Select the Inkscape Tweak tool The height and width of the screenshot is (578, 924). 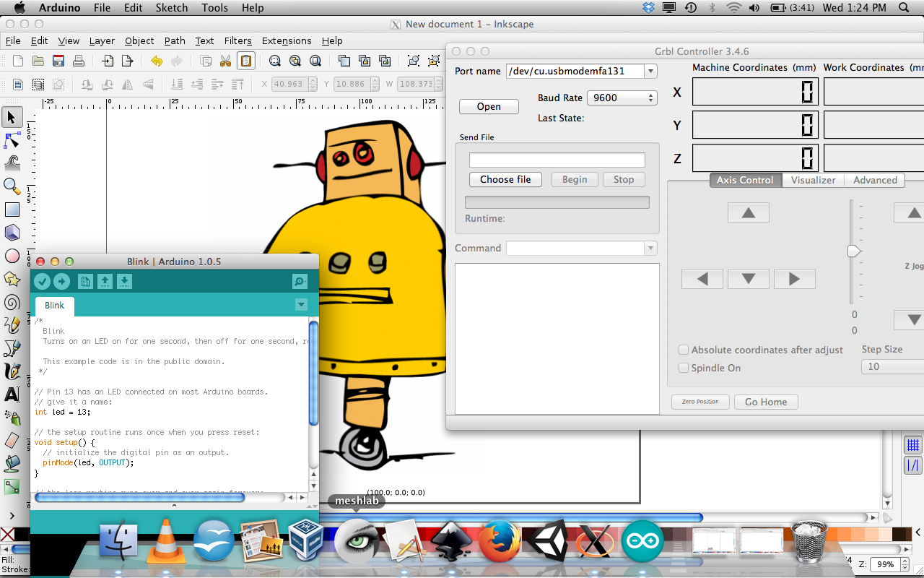pos(12,163)
